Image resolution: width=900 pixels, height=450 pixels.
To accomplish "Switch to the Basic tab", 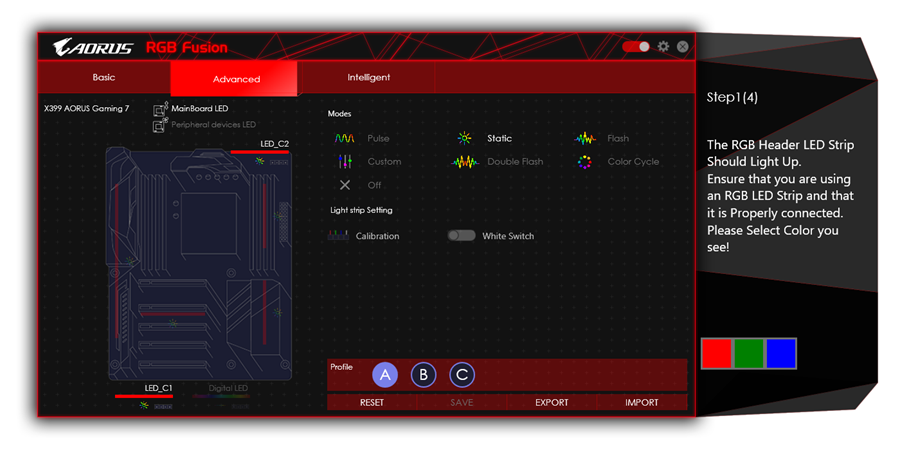I will [x=104, y=78].
